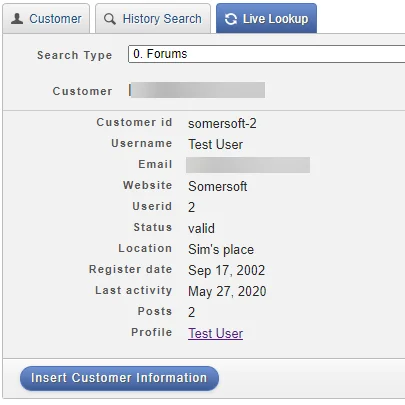Viewport: 405px width, 405px height.
Task: Switch to the Customer tab
Action: click(x=46, y=18)
